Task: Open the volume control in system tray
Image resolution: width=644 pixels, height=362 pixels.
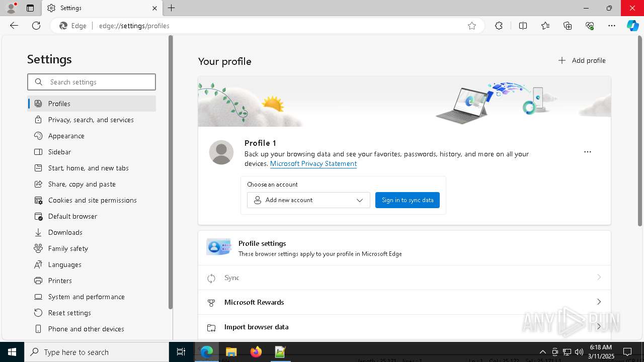Action: [x=579, y=352]
